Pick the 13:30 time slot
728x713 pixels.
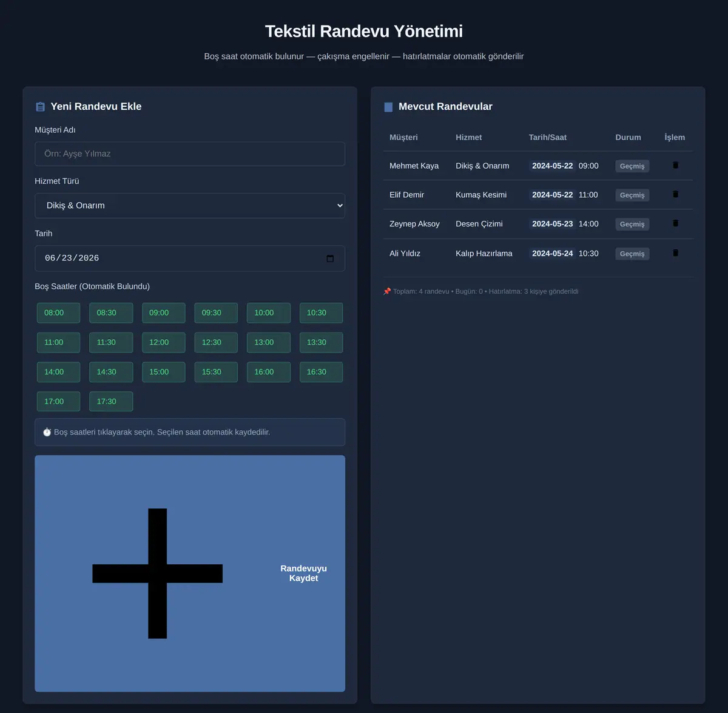[321, 343]
